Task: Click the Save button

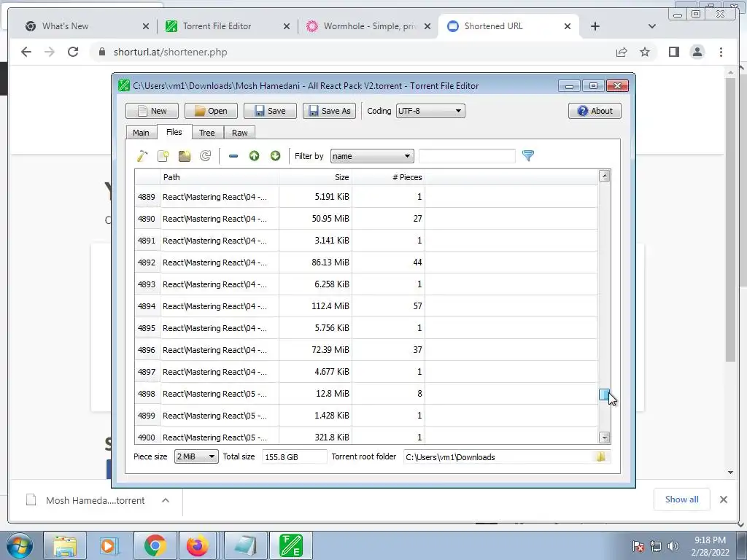Action: (x=270, y=111)
